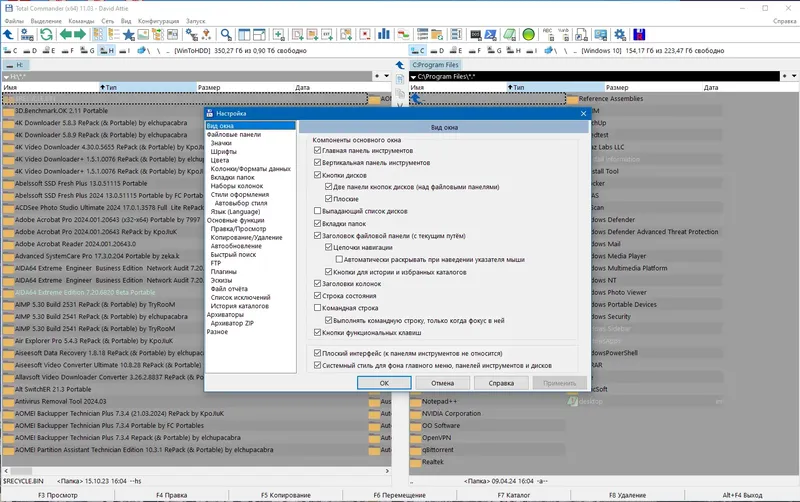Open the Конфигурация menu

tap(158, 21)
